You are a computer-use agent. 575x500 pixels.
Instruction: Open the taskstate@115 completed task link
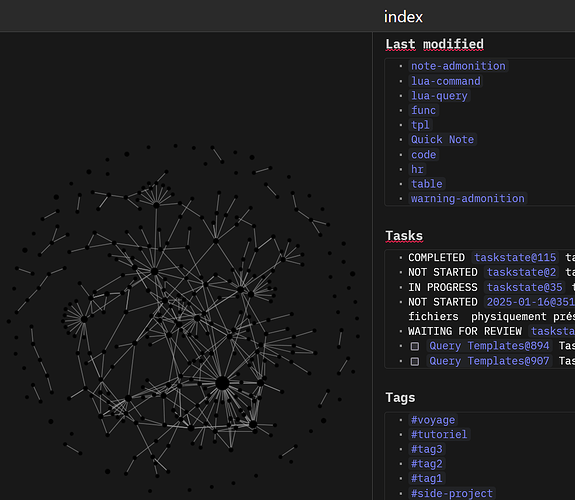(x=515, y=258)
